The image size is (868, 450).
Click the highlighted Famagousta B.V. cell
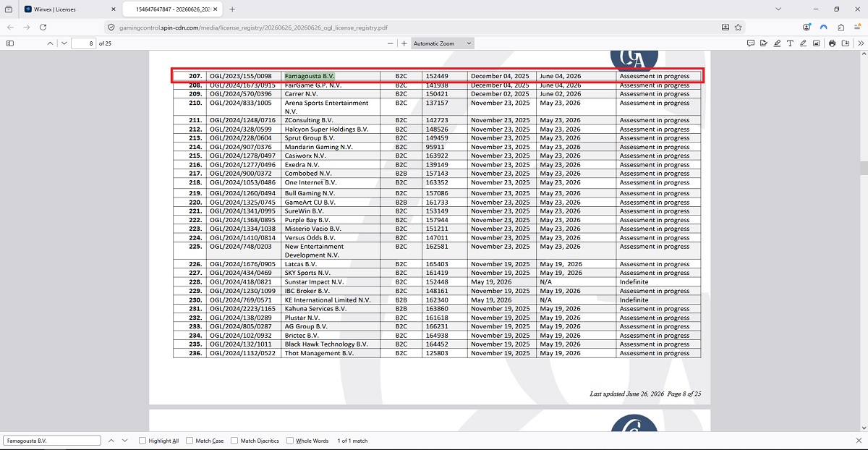point(310,76)
